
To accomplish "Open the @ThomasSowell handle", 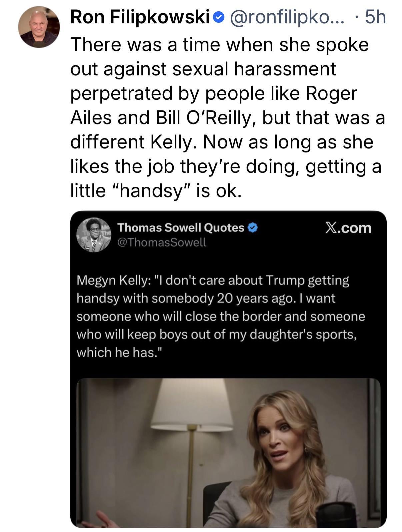I will tap(162, 242).
